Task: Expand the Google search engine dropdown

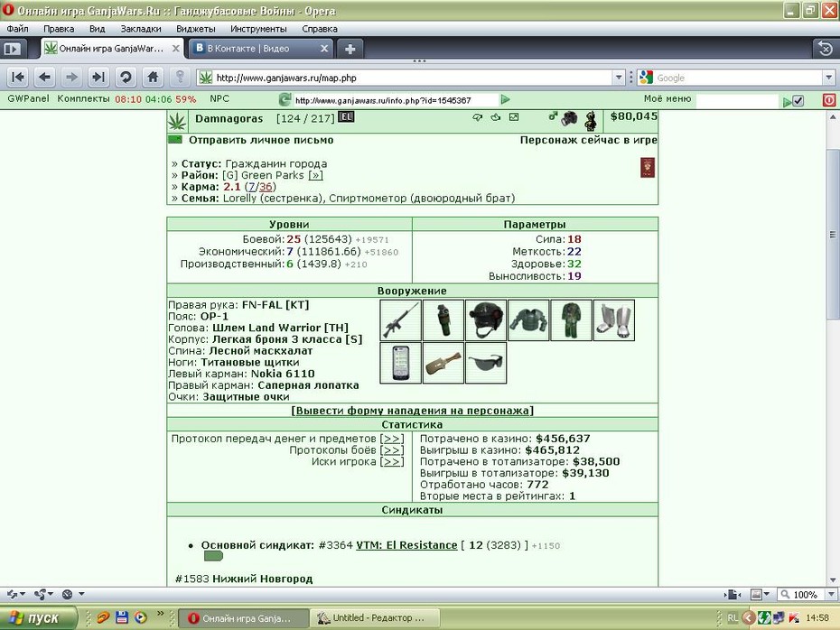Action: [829, 78]
